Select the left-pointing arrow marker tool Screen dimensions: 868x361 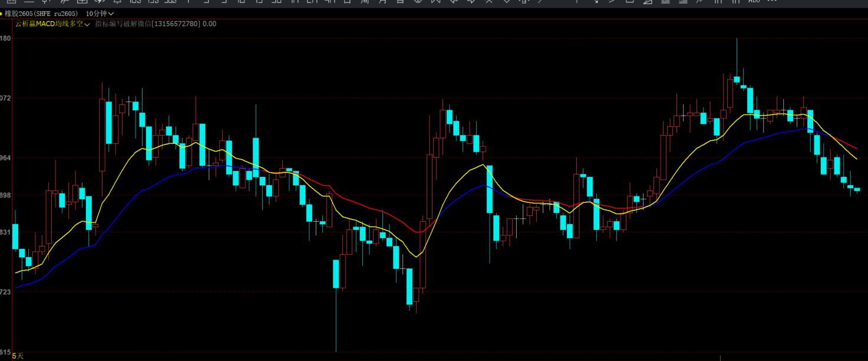pos(454,2)
